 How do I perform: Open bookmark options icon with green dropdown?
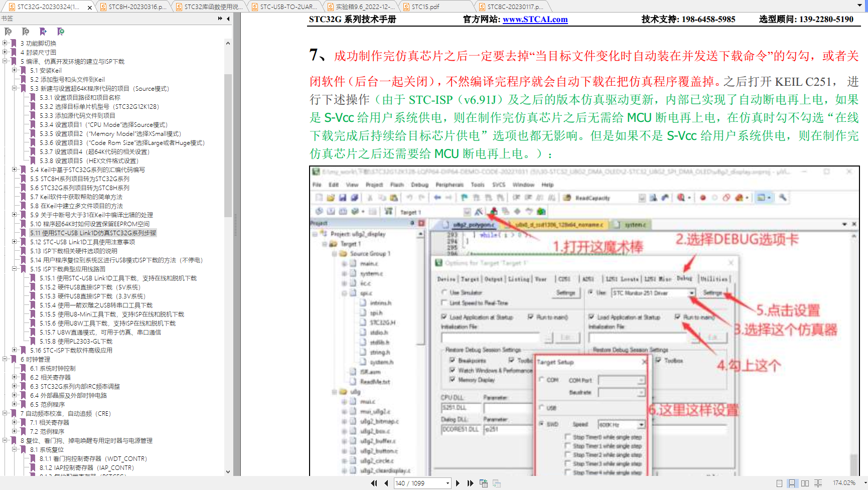click(61, 32)
